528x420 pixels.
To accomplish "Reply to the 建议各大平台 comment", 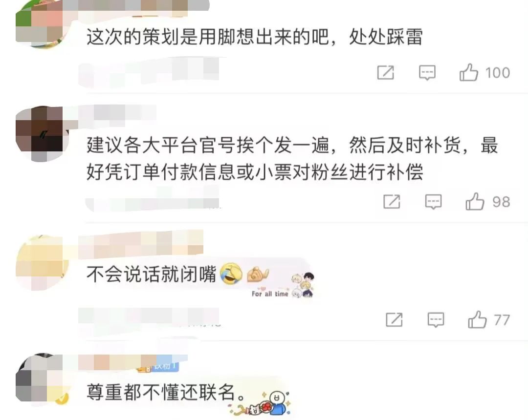I will pyautogui.click(x=433, y=202).
